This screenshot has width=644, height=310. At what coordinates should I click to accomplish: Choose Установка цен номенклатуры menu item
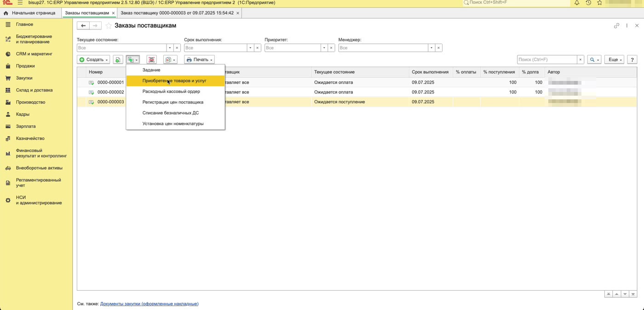(175, 124)
